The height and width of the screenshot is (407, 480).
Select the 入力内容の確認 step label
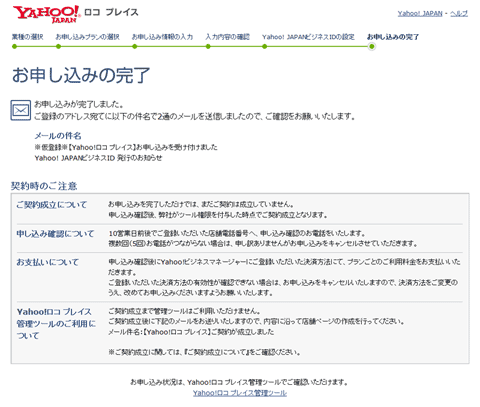pyautogui.click(x=227, y=37)
